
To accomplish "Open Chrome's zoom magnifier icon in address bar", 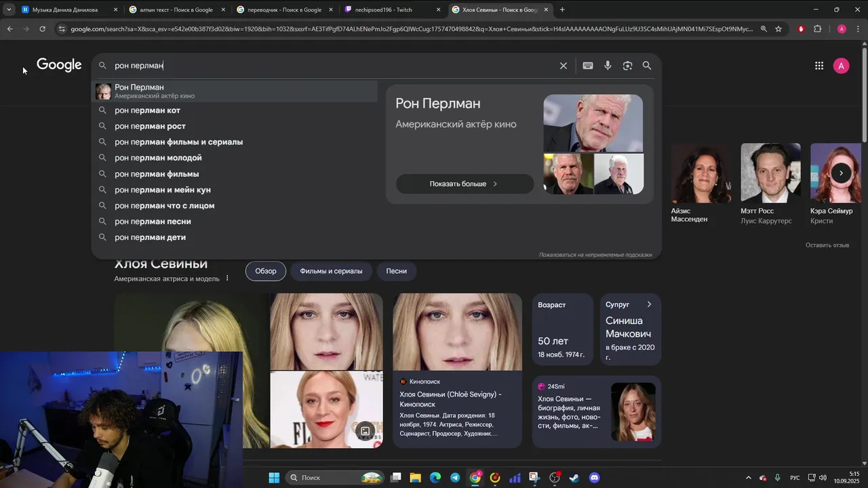I will click(764, 29).
